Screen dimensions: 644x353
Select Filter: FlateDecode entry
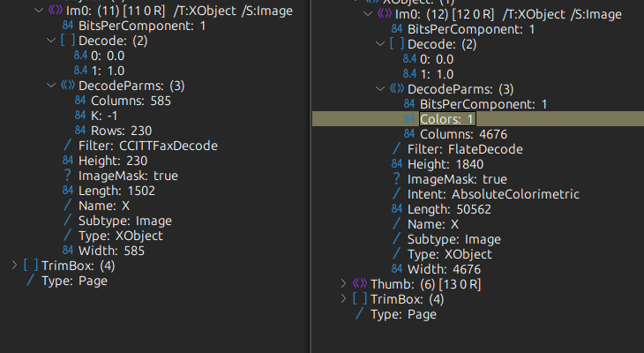(465, 149)
